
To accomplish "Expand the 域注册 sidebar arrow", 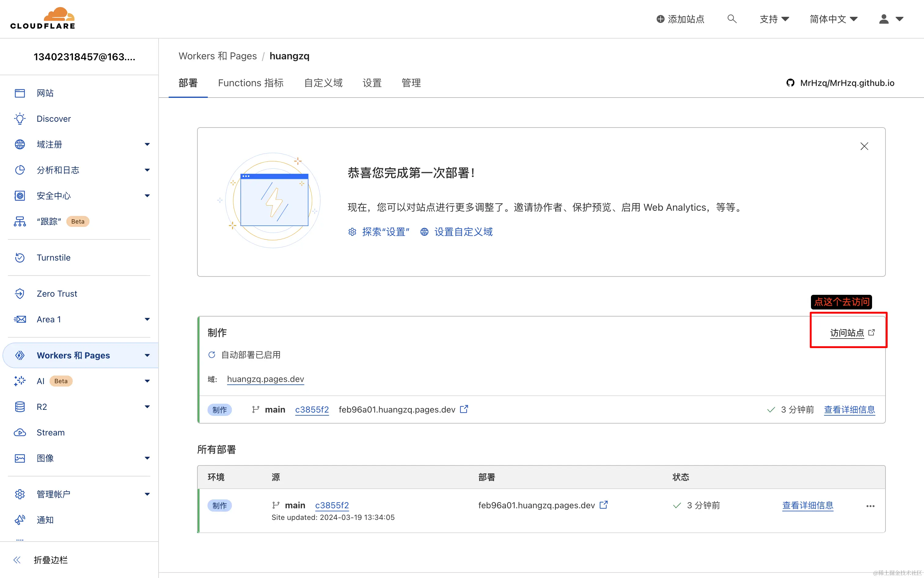I will [147, 144].
